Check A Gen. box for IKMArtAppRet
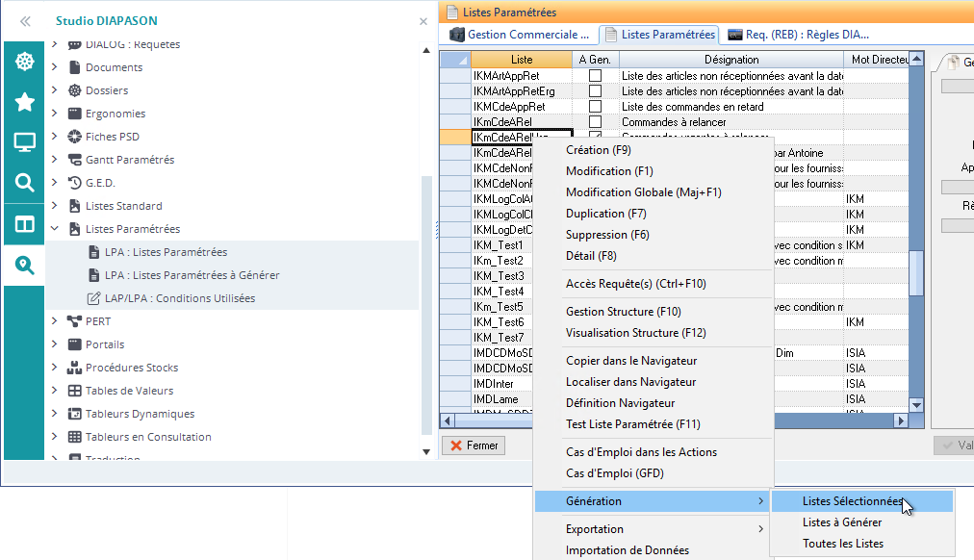Viewport: 974px width, 560px height. click(x=595, y=75)
